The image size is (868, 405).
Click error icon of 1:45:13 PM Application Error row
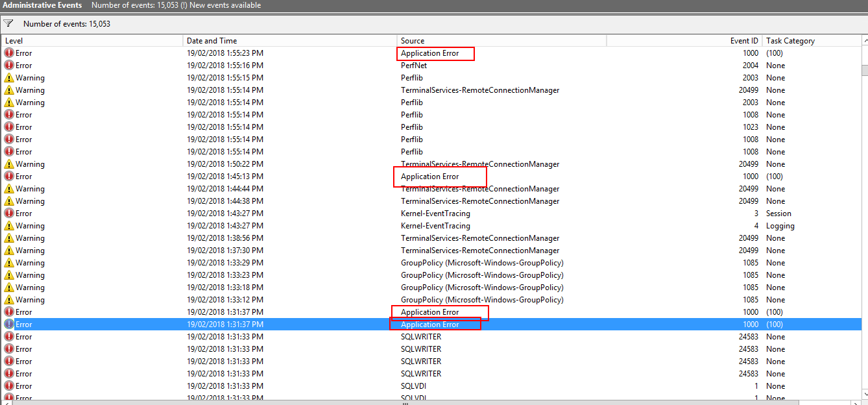pyautogui.click(x=9, y=177)
